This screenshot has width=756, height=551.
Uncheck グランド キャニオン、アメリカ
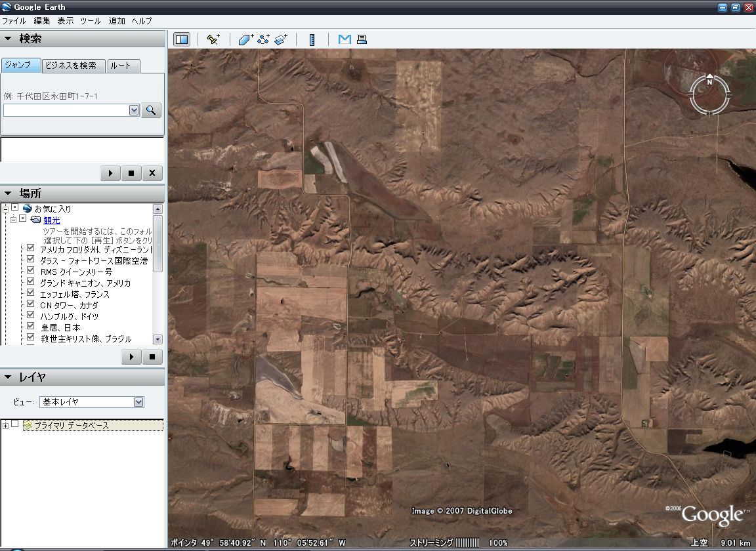30,281
